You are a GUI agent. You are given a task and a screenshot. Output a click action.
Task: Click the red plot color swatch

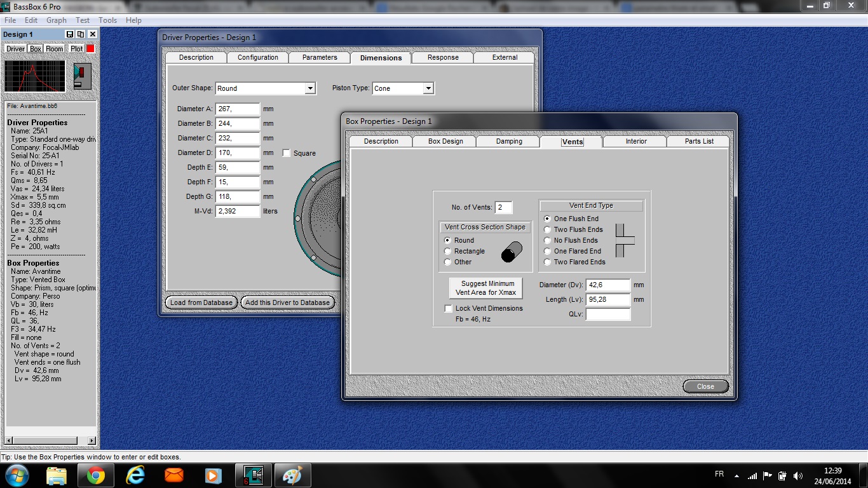click(90, 49)
